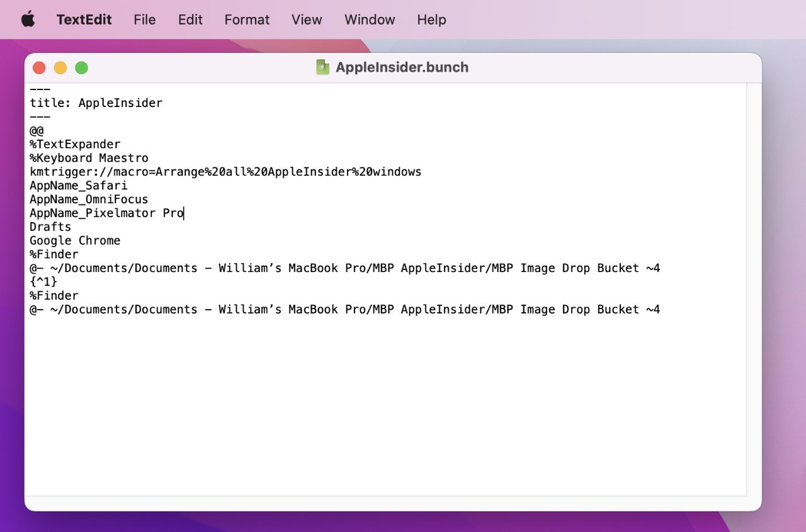This screenshot has height=532, width=806.
Task: Click the first '%Finder' line
Action: click(x=54, y=254)
